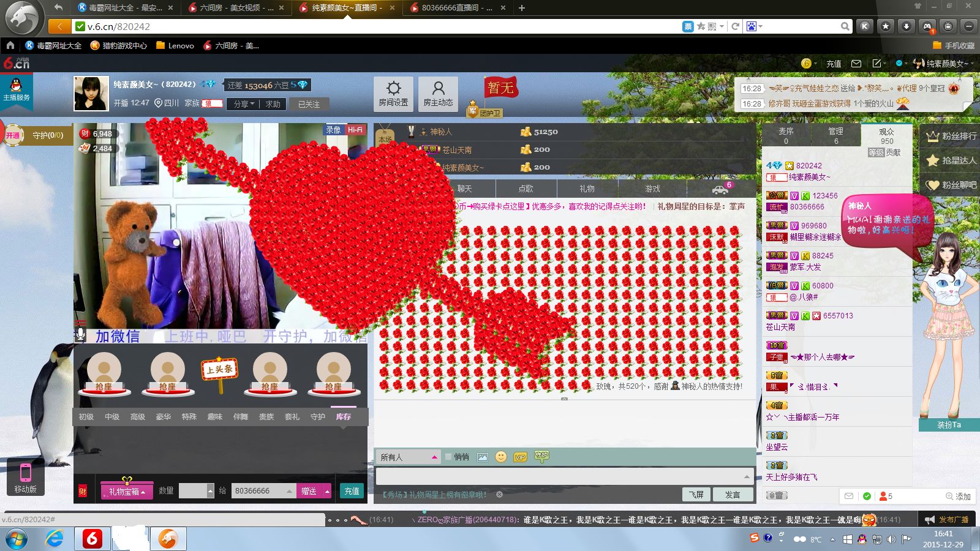Click the browser home icon
This screenshot has width=980, height=551.
(10, 45)
